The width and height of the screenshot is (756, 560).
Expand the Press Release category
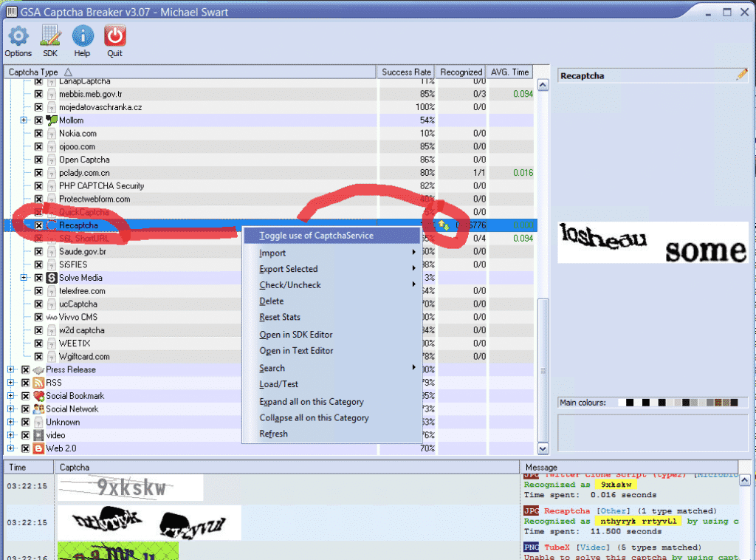10,370
